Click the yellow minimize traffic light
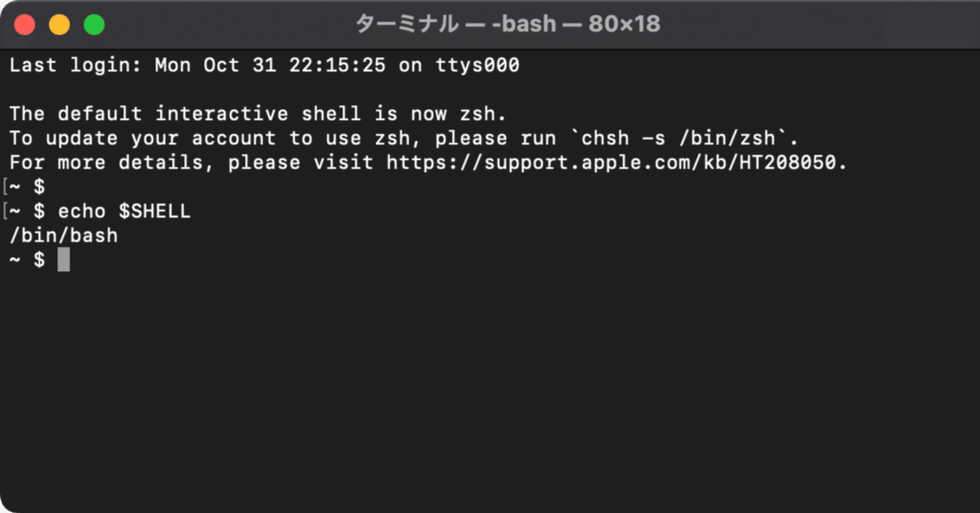This screenshot has width=980, height=513. 59,24
